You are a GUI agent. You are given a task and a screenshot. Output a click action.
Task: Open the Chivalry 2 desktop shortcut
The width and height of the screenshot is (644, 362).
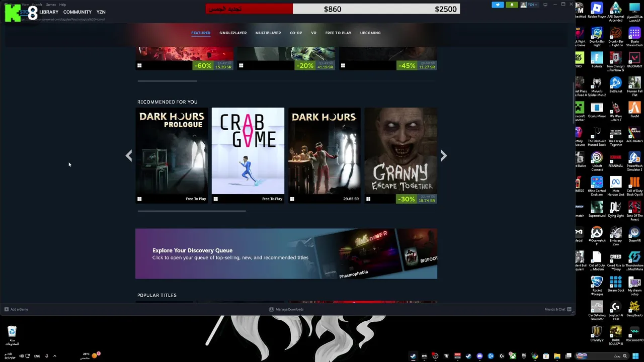pos(597,334)
